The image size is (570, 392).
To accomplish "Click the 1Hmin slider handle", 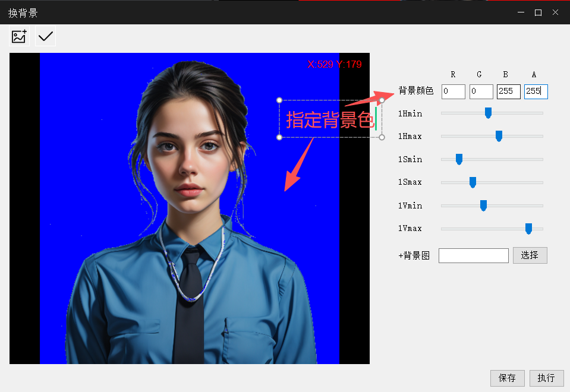I will (488, 113).
